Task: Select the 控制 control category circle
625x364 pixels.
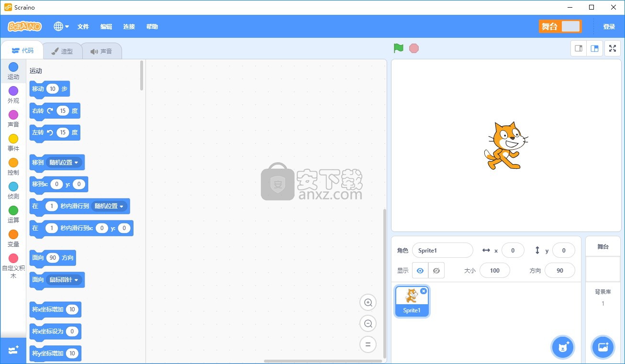Action: (13, 163)
